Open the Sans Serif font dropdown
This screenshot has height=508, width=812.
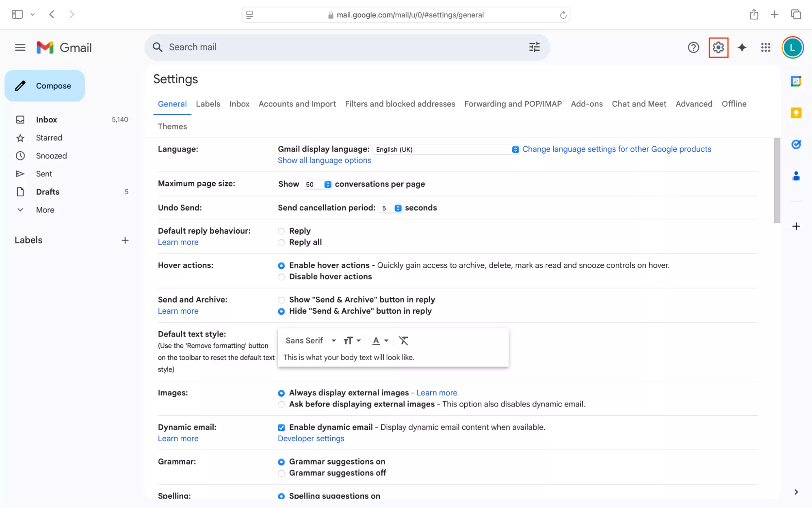click(310, 341)
